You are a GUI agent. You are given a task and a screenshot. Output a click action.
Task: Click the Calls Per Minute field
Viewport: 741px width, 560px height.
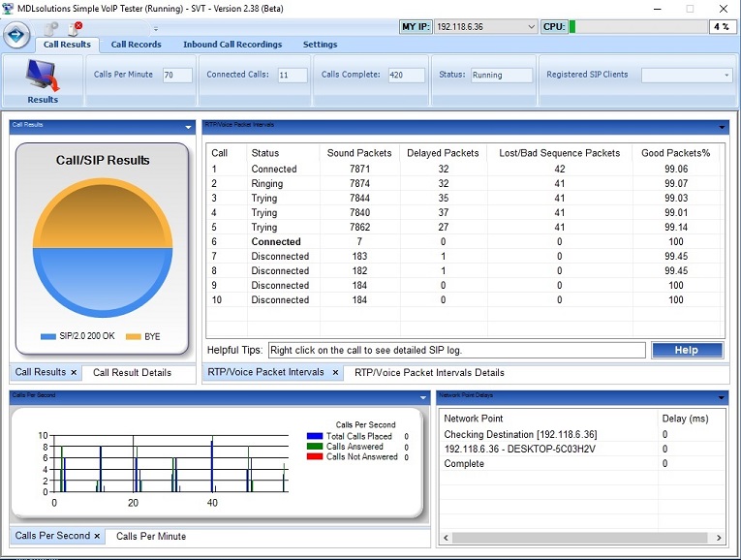(177, 75)
